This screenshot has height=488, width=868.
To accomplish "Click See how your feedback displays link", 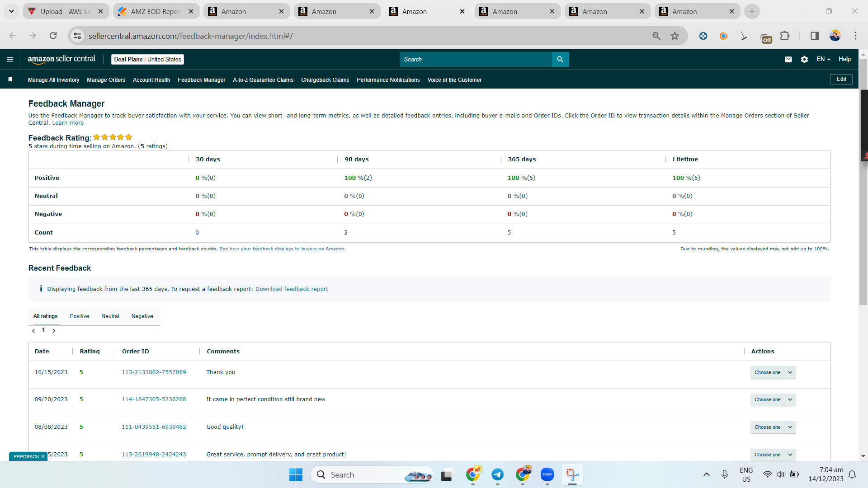I will (x=282, y=249).
